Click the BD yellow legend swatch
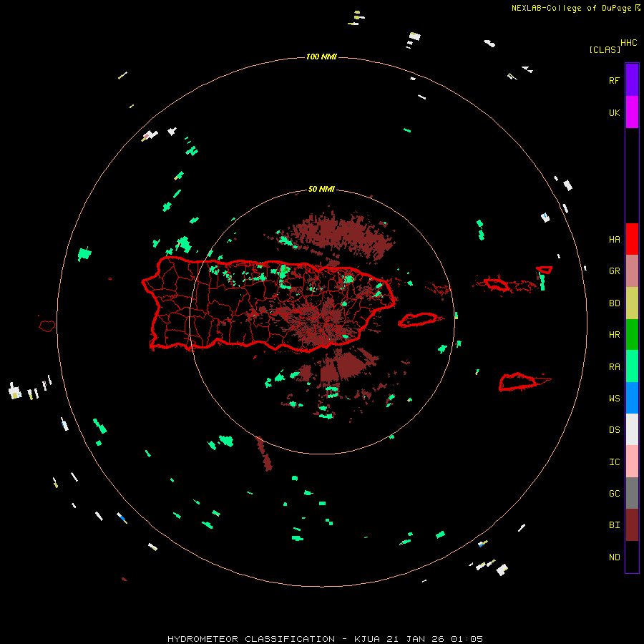Viewport: 644px width, 644px height. (632, 303)
